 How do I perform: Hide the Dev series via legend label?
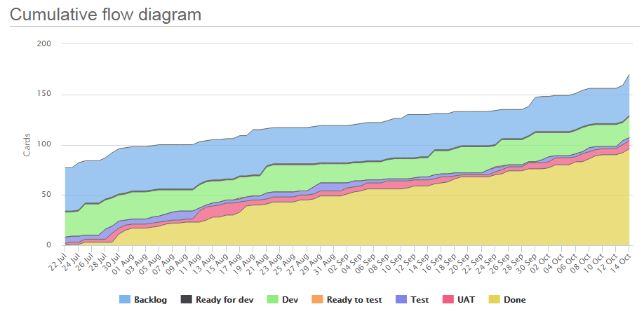tap(290, 300)
